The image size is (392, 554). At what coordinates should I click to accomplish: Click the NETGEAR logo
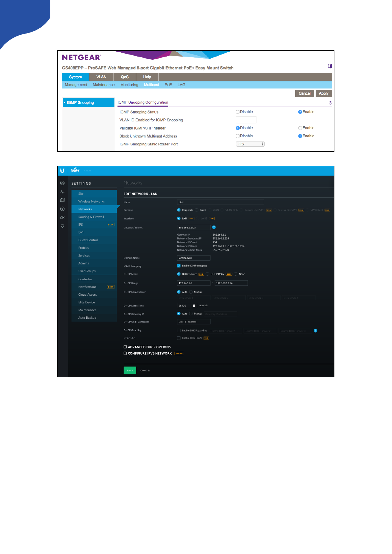(81, 57)
